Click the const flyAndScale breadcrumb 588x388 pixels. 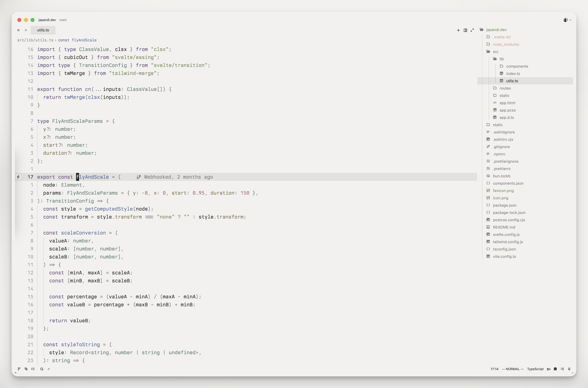[77, 40]
